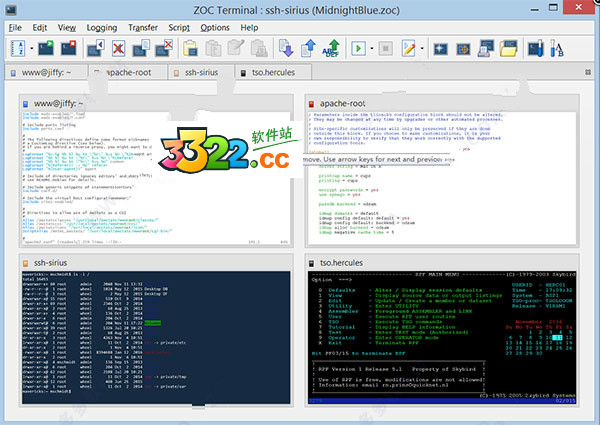Click the terminal icon with small red X
This screenshot has width=600, height=425.
tap(164, 49)
